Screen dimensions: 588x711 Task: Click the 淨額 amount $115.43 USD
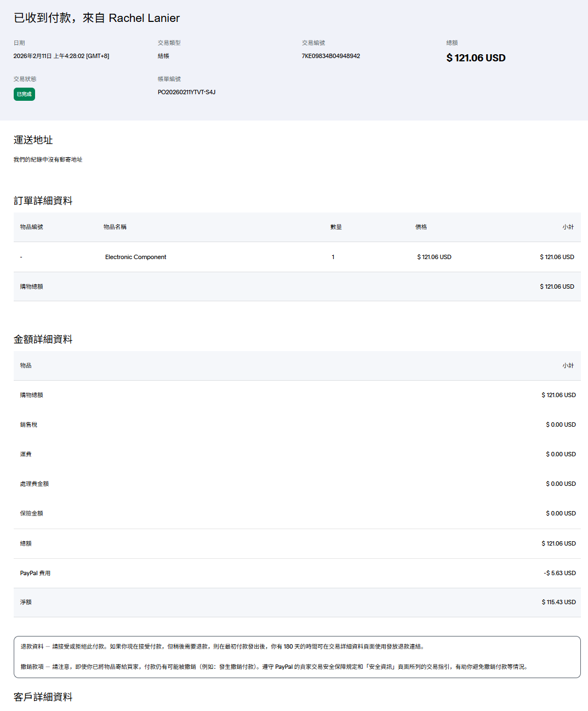(558, 602)
